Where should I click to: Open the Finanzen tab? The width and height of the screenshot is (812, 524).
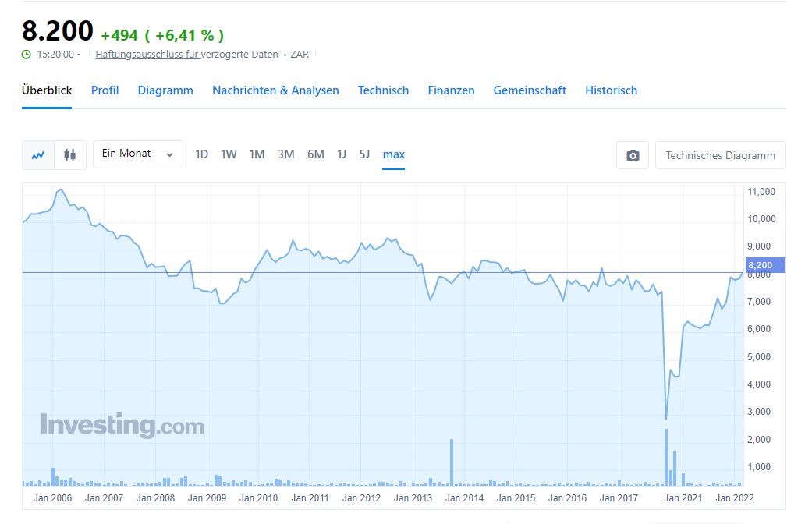[x=451, y=90]
